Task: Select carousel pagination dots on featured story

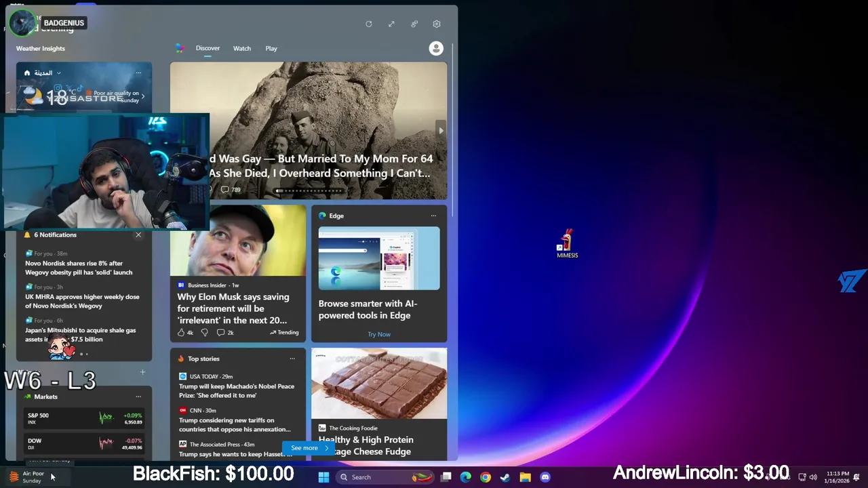Action: (309, 191)
